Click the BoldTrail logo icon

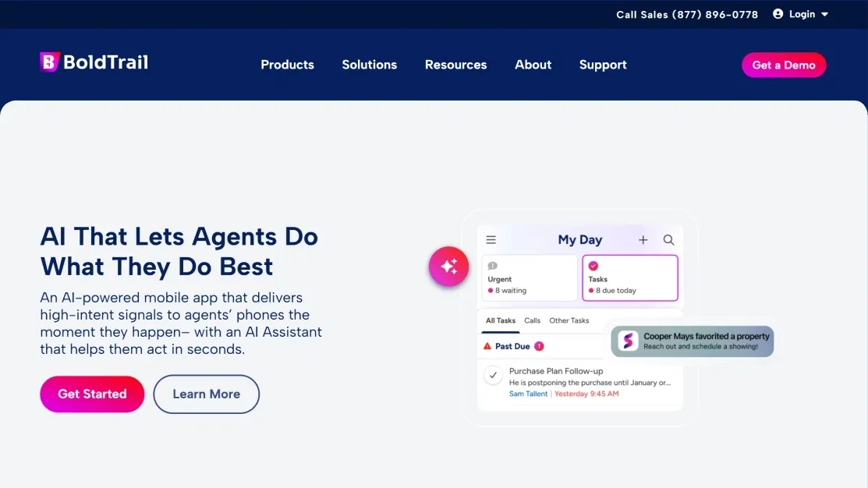click(x=49, y=62)
